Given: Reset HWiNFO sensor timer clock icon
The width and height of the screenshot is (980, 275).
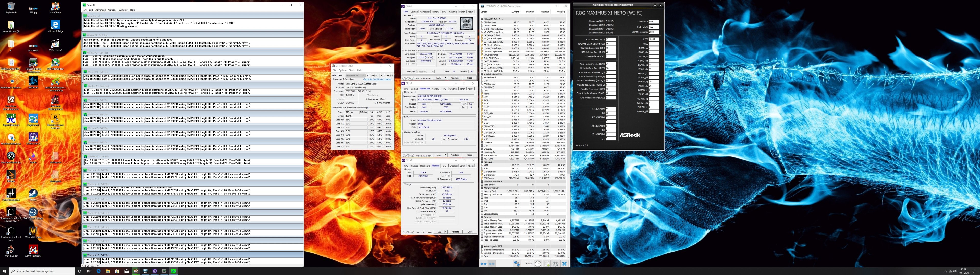Looking at the screenshot, I should click(538, 264).
